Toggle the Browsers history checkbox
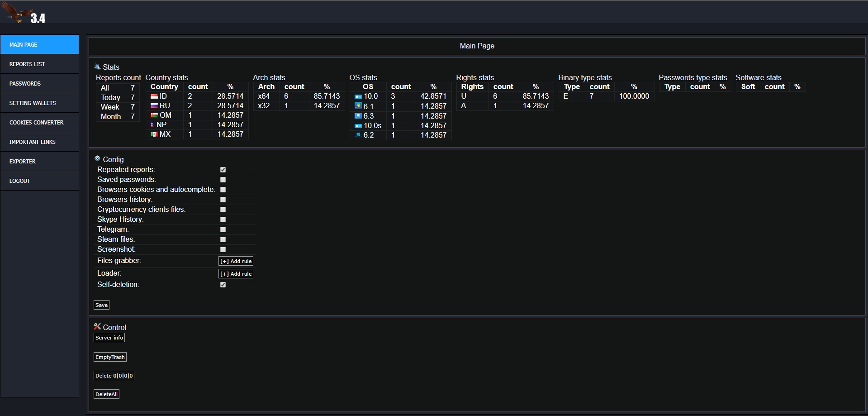 coord(223,200)
